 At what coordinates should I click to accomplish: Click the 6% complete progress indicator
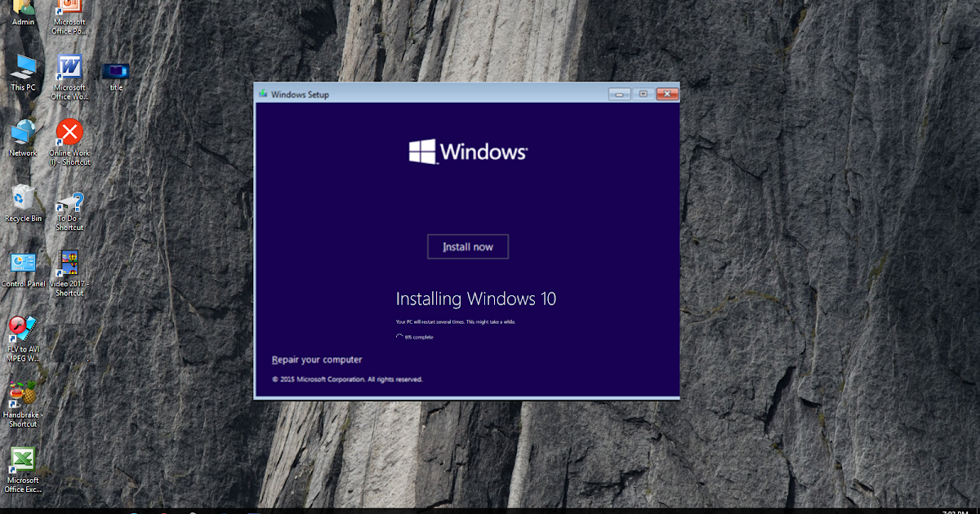pos(416,337)
